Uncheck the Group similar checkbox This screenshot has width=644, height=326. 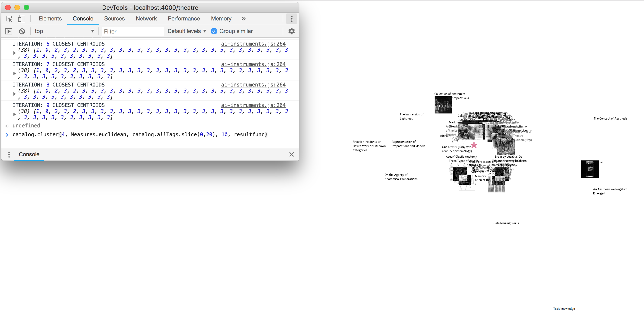pos(214,31)
